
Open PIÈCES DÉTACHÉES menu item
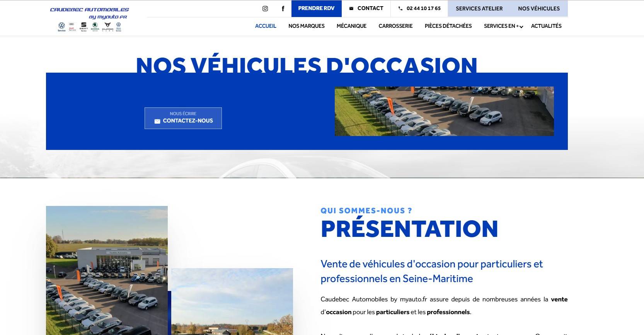[448, 26]
